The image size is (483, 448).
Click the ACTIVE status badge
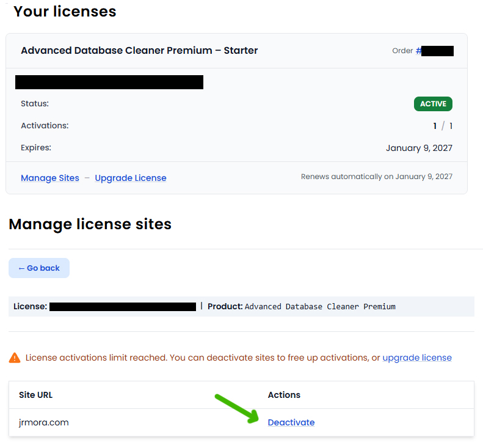coord(433,104)
